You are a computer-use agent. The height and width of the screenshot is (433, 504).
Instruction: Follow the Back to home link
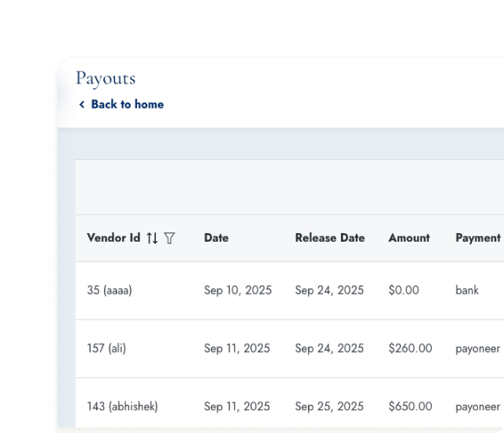(127, 104)
